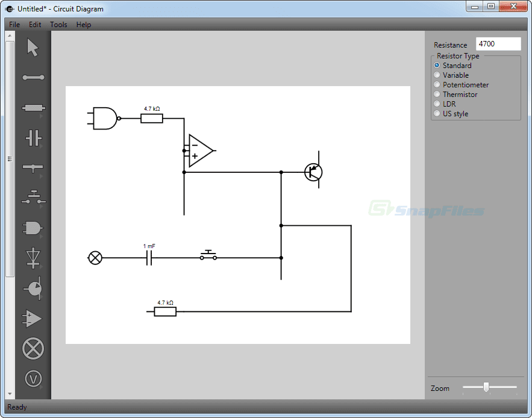Open the Edit menu

[x=35, y=25]
